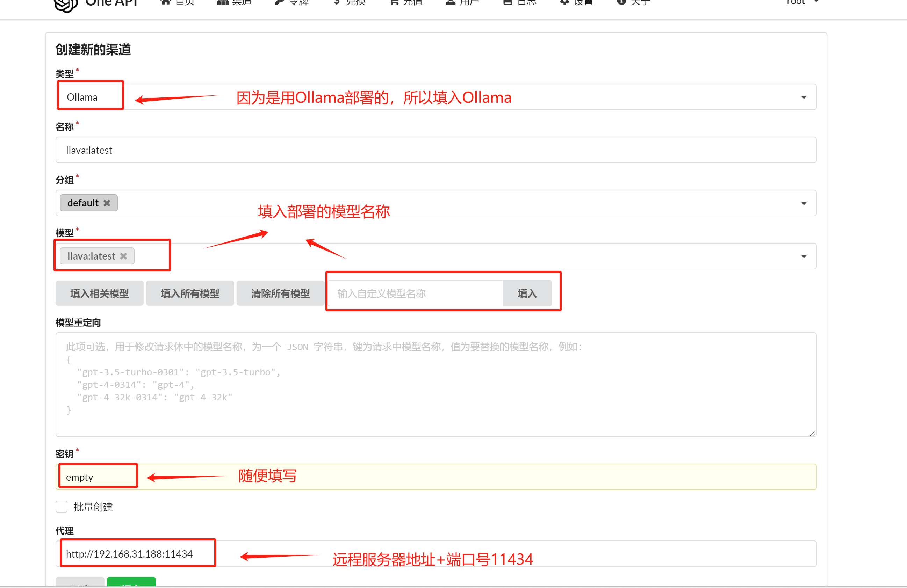Open the 设置 gear menu item
Image resolution: width=907 pixels, height=588 pixels.
[576, 2]
